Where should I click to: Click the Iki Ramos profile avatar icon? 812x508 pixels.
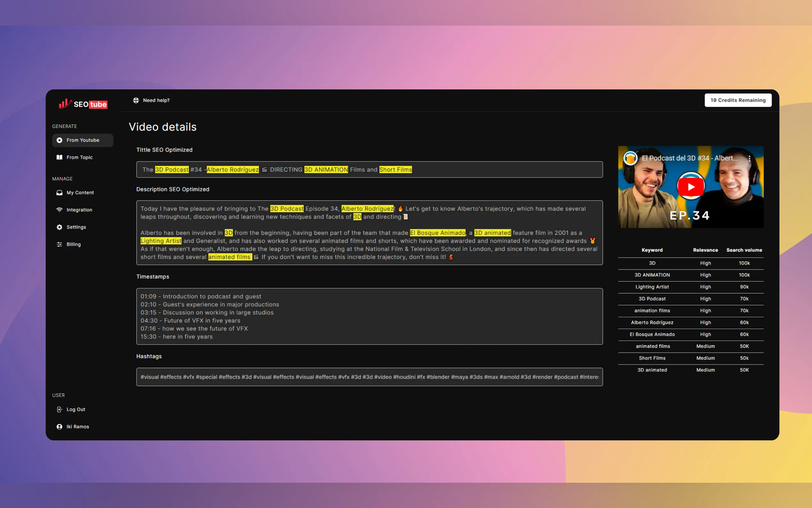tap(59, 427)
